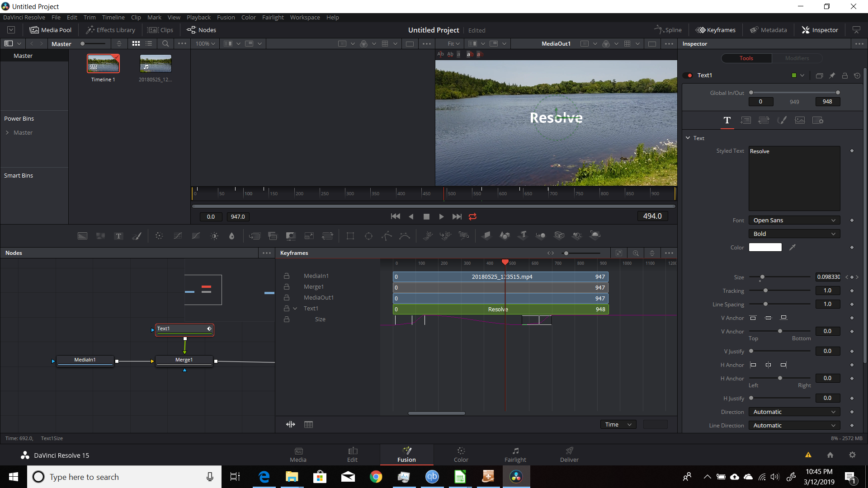Select the Modifiers tab in Inspector
This screenshot has width=868, height=488.
(797, 58)
